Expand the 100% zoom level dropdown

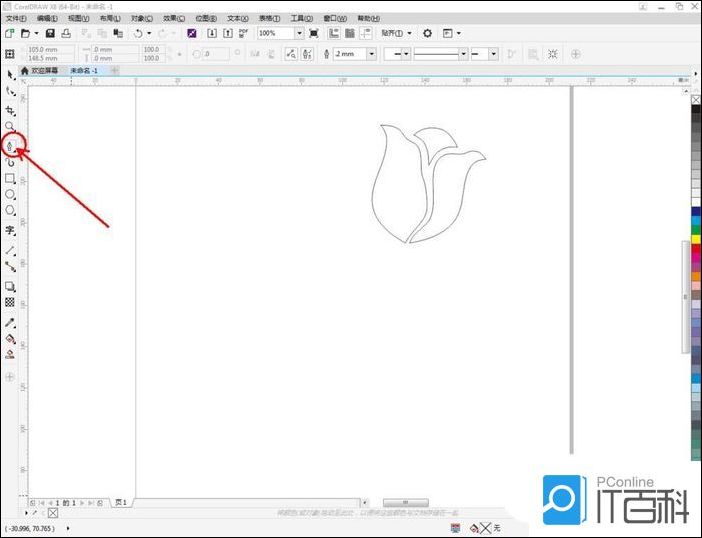pyautogui.click(x=298, y=33)
